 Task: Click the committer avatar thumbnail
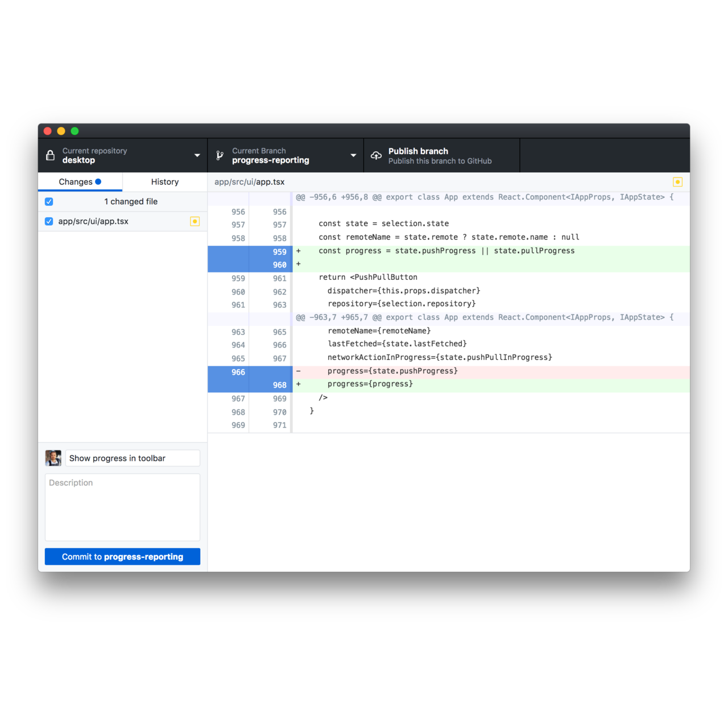pyautogui.click(x=53, y=458)
